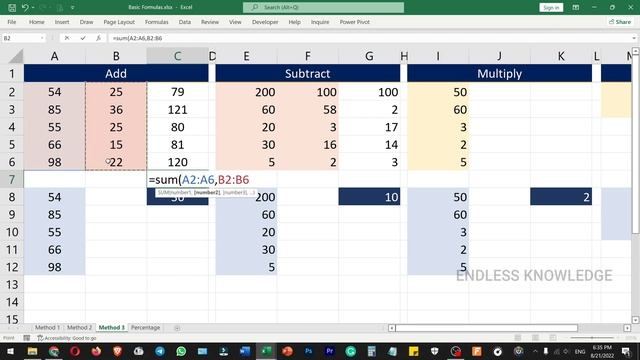Open Opera browser from the taskbar
Image resolution: width=640 pixels, height=360 pixels.
75,351
